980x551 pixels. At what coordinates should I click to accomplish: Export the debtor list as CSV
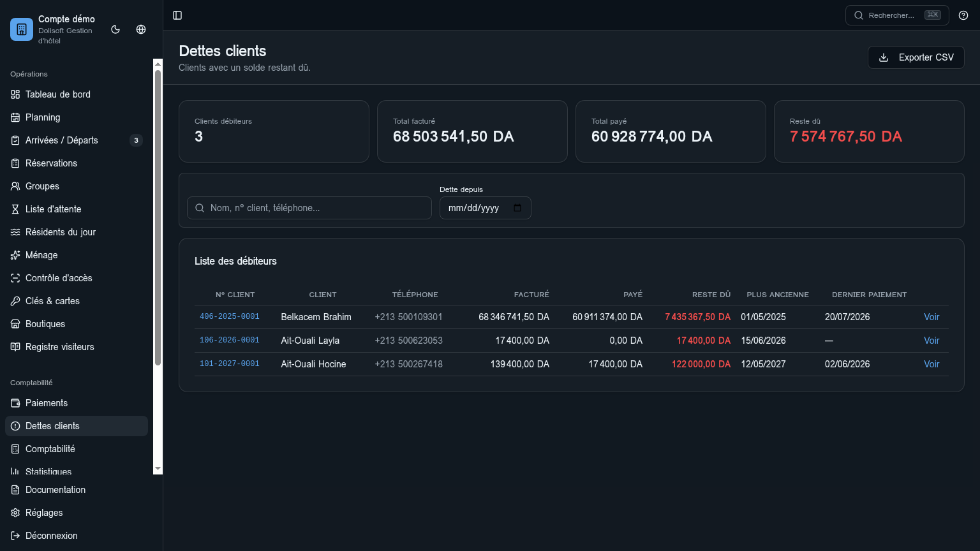click(916, 57)
